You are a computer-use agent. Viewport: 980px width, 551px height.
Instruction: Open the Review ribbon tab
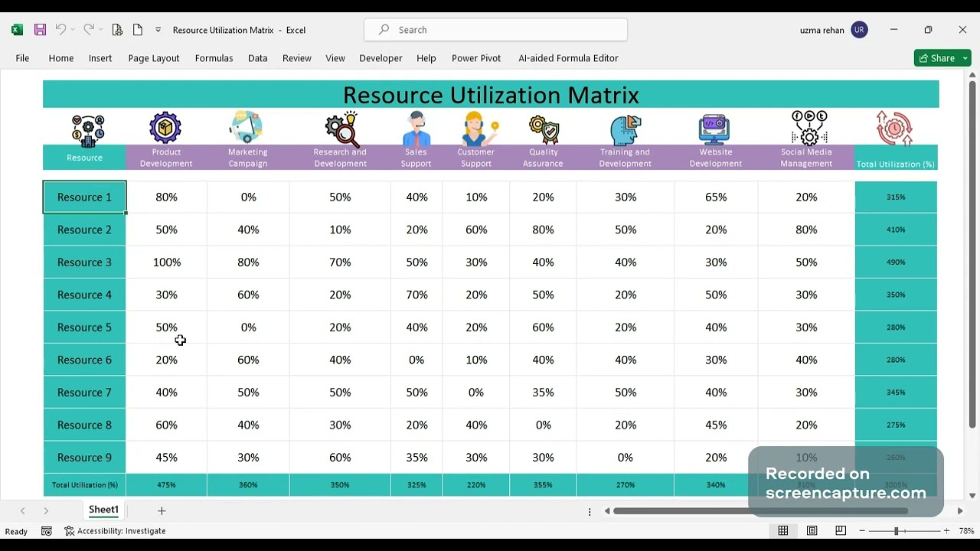point(297,58)
